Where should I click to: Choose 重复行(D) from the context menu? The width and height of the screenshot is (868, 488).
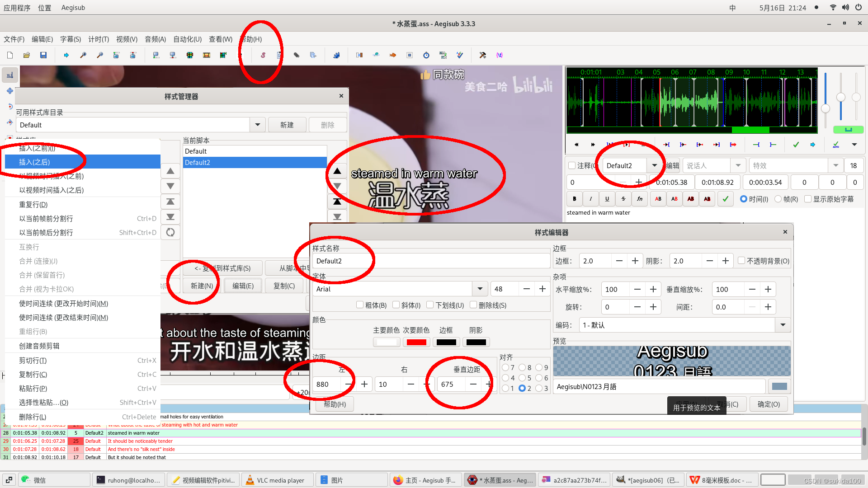[x=33, y=205]
